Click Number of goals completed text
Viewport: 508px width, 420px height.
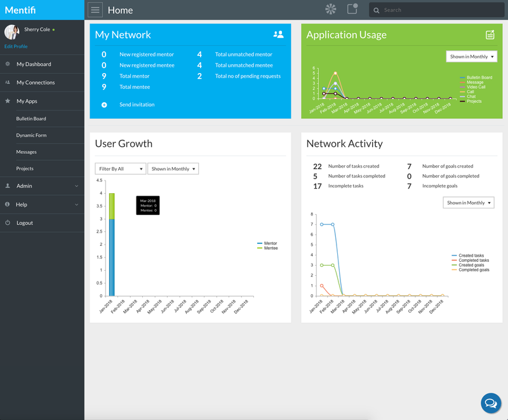[451, 176]
